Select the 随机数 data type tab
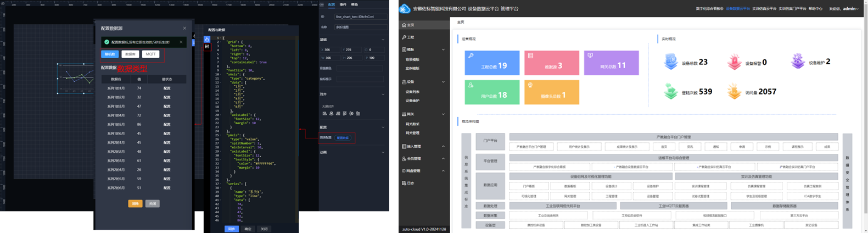868x233 pixels. pyautogui.click(x=110, y=54)
